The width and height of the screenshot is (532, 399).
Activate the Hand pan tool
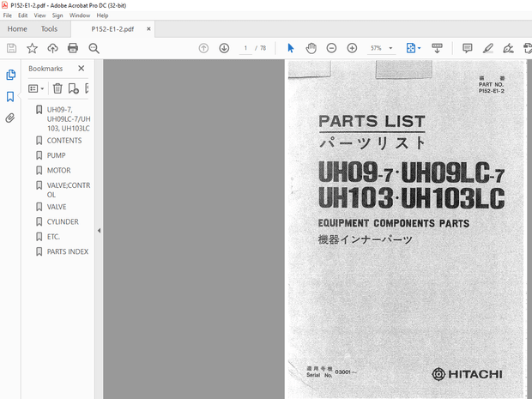click(x=311, y=48)
